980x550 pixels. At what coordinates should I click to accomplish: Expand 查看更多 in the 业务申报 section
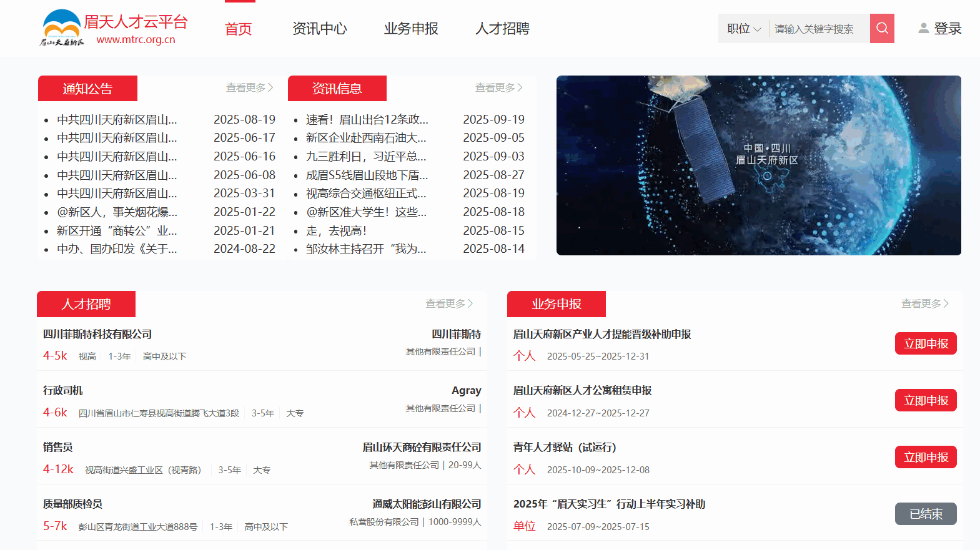click(924, 303)
